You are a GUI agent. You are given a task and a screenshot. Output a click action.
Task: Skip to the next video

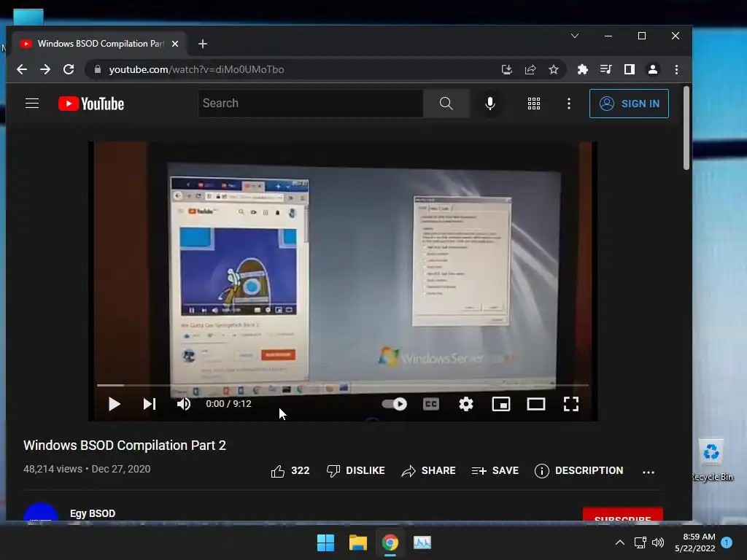(150, 404)
